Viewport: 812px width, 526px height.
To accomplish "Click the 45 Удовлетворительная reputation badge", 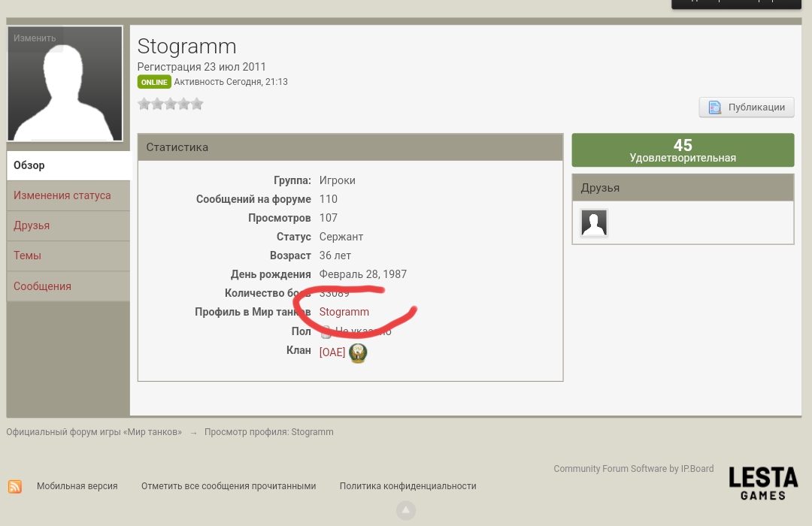I will click(683, 150).
